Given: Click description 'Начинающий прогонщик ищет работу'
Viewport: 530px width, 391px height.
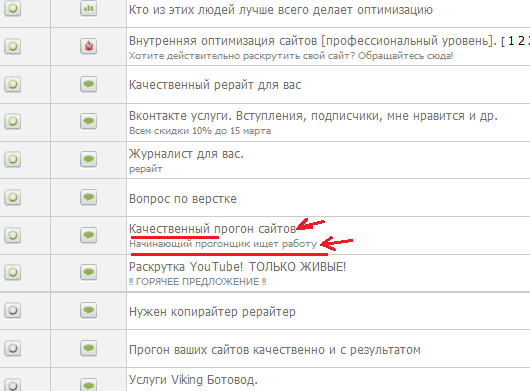Looking at the screenshot, I should click(223, 244).
